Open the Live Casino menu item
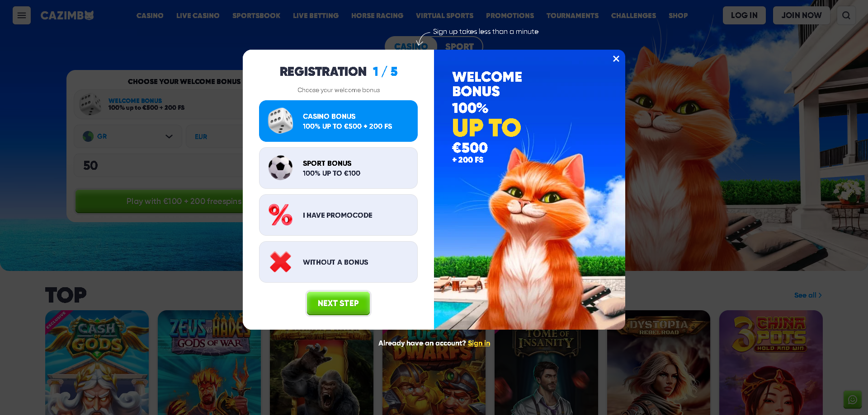Viewport: 868px width, 415px height. [198, 15]
